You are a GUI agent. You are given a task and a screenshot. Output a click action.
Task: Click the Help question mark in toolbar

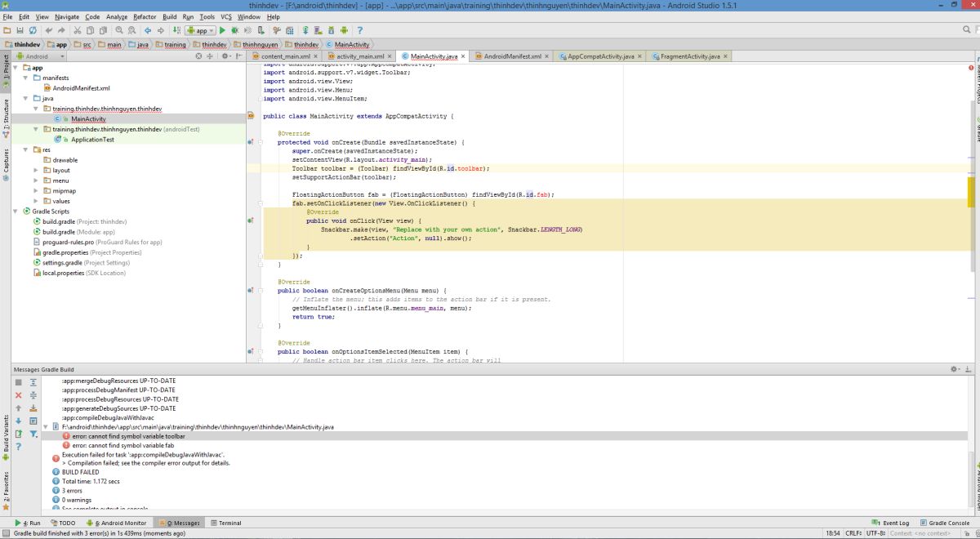coord(360,30)
